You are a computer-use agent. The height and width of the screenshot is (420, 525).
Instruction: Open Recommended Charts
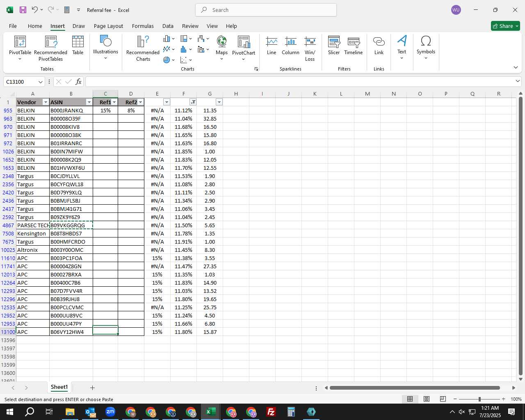click(143, 48)
